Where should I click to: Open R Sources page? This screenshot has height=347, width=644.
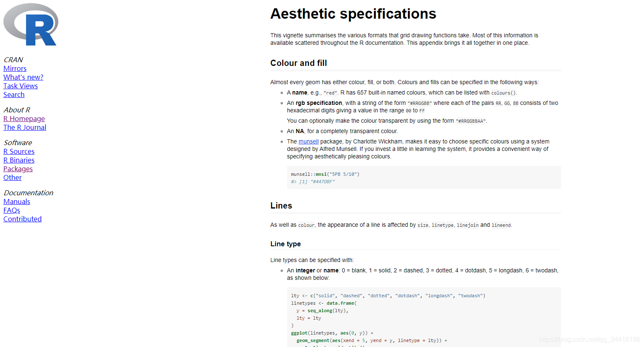[x=19, y=151]
